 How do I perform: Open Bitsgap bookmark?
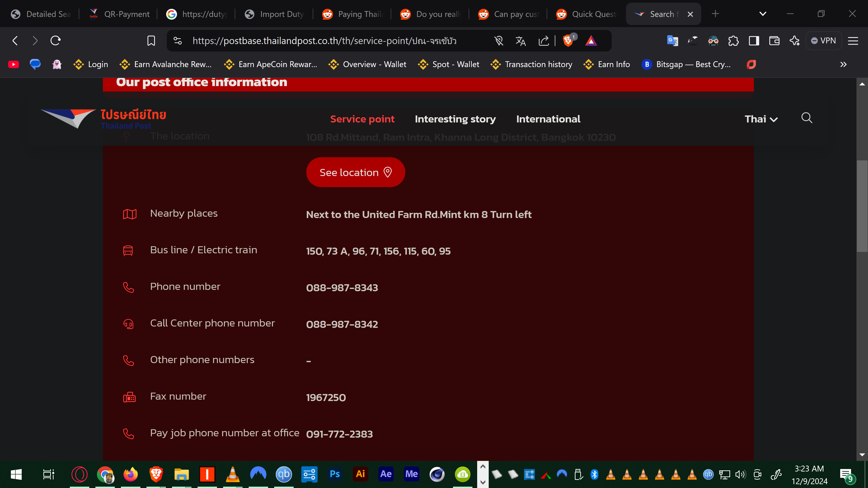(686, 64)
